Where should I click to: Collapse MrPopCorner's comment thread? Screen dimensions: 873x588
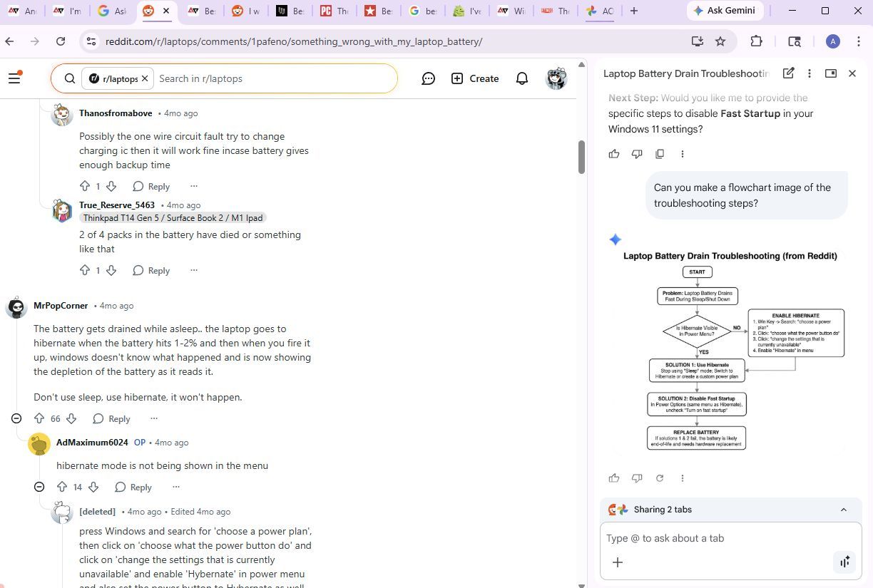(16, 418)
